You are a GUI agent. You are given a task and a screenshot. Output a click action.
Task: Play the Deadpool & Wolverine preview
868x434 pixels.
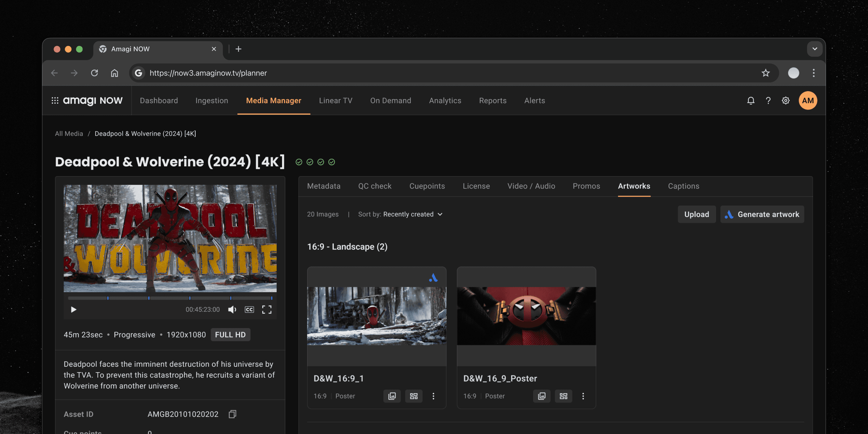click(x=73, y=310)
